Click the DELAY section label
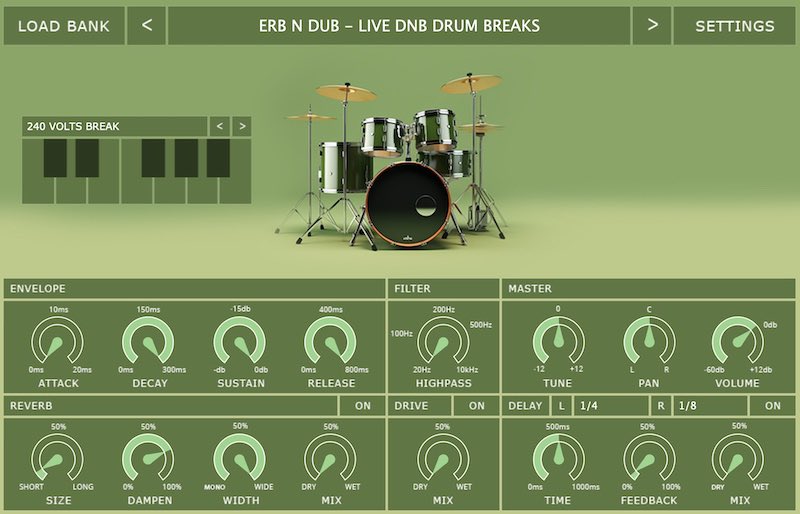800x514 pixels. 525,406
